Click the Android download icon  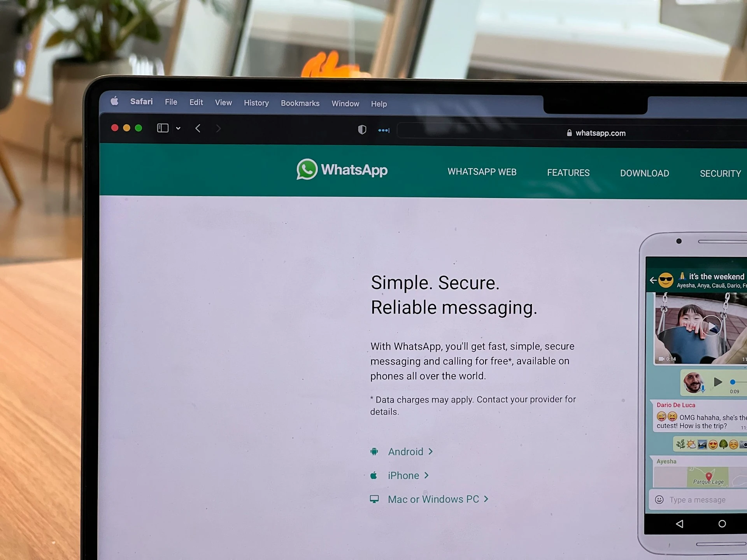point(373,451)
